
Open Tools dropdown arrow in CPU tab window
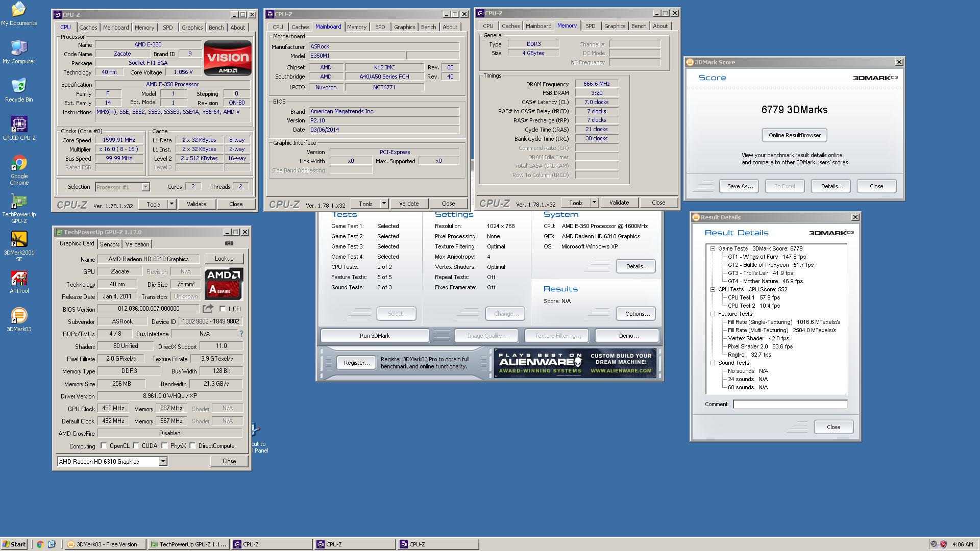click(172, 204)
